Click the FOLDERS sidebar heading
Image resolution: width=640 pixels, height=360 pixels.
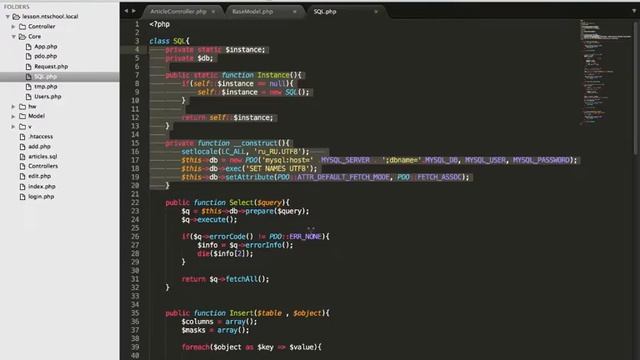tap(16, 7)
